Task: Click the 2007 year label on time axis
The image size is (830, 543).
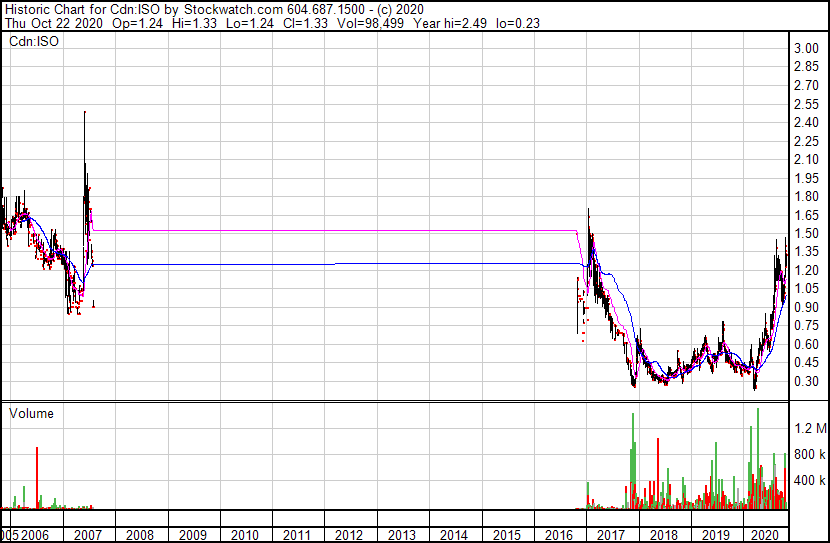Action: tap(87, 535)
